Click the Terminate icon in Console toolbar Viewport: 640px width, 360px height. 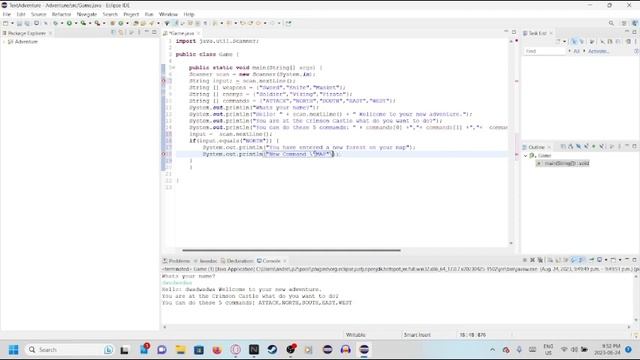click(525, 260)
